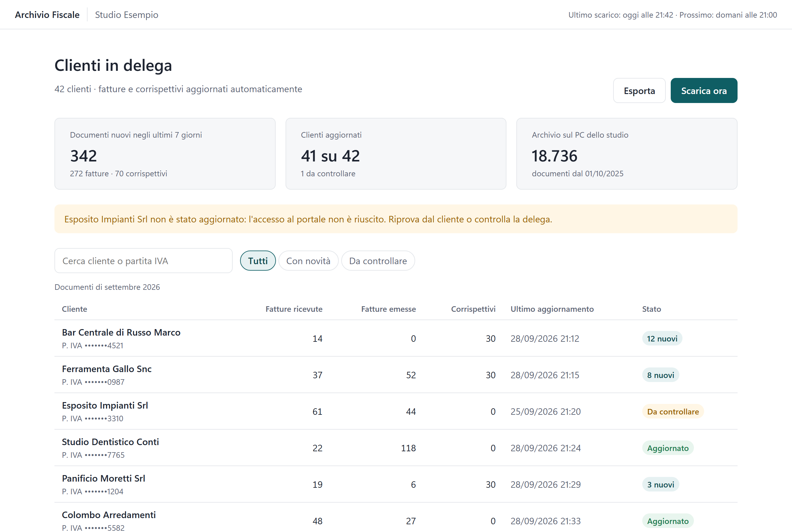Click Aggiornato badge for Studio Dentistico Conti
Viewport: 792px width, 532px height.
pyautogui.click(x=667, y=448)
